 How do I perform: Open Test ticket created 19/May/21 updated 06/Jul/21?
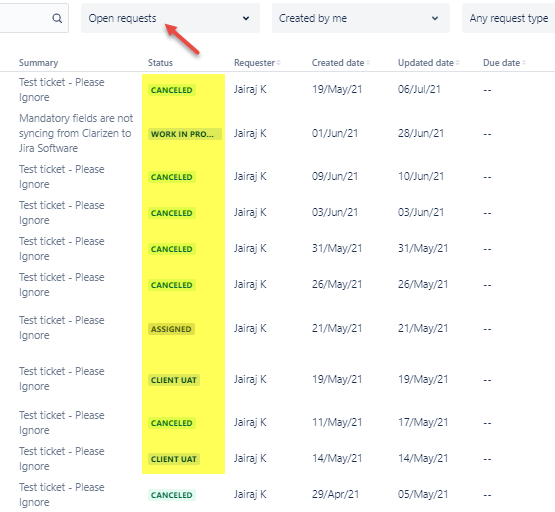(x=62, y=90)
